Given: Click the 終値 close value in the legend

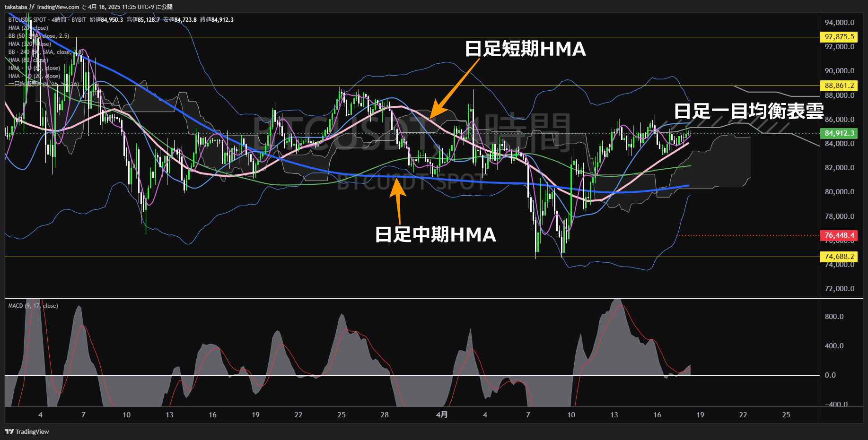Looking at the screenshot, I should (x=217, y=20).
